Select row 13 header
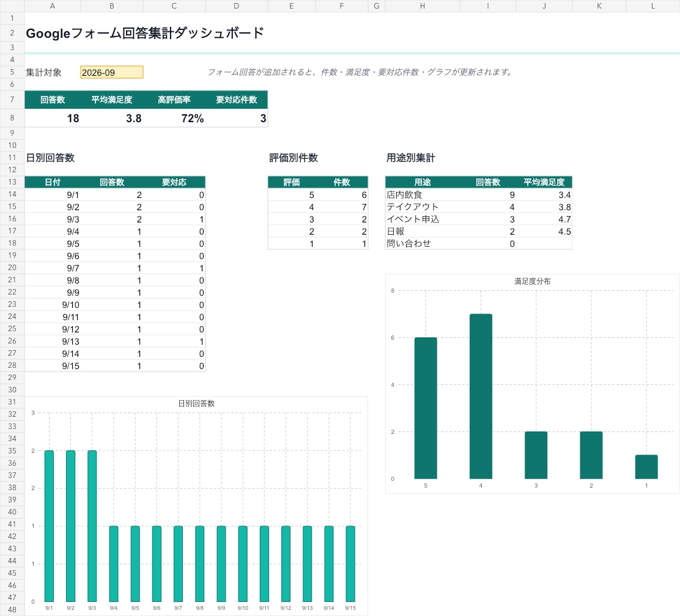This screenshot has width=680, height=616. [x=12, y=182]
